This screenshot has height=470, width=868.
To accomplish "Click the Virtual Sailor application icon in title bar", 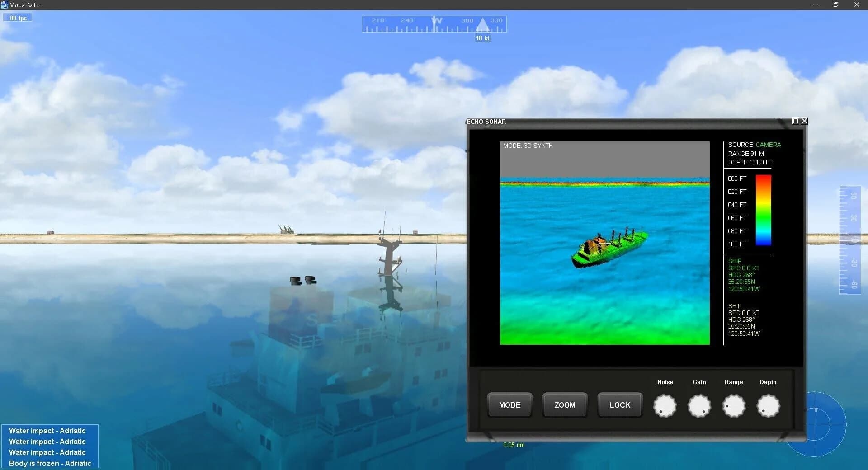I will click(x=5, y=5).
